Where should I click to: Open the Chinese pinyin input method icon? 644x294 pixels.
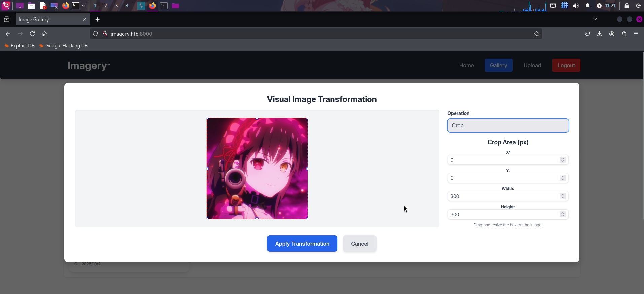tap(565, 6)
